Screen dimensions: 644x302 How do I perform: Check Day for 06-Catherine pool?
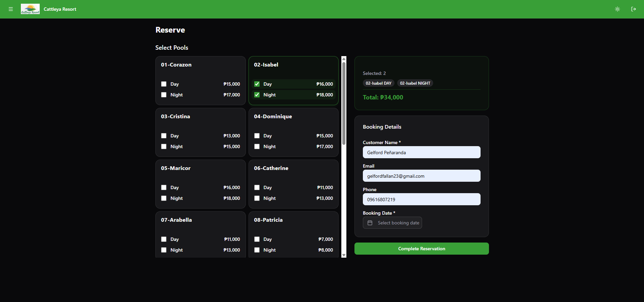257,187
